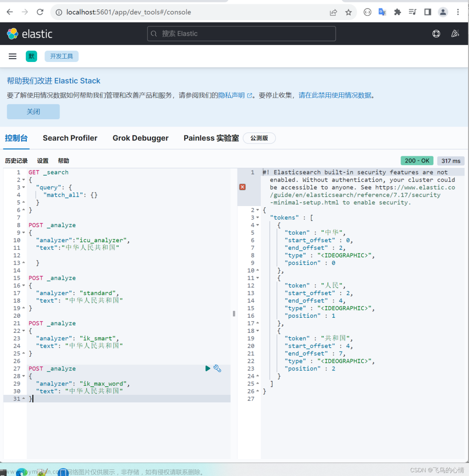Screen dimensions: 469x476
Task: Toggle the browser side panel icon
Action: coord(428,12)
